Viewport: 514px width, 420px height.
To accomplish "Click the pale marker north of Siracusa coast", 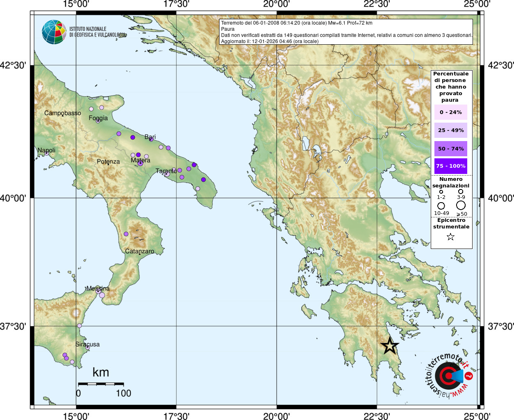I will pyautogui.click(x=79, y=326).
